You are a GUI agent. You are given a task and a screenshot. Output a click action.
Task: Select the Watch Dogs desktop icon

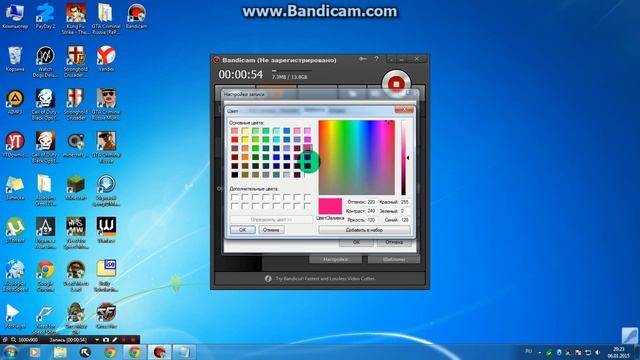tap(45, 62)
